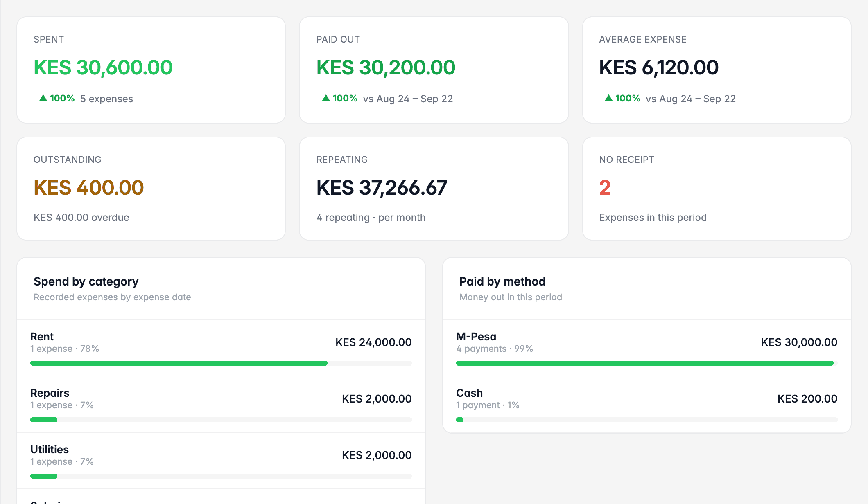Click the KES 30,200.00 paid out amount
Screen dimensions: 868x504
tap(386, 67)
